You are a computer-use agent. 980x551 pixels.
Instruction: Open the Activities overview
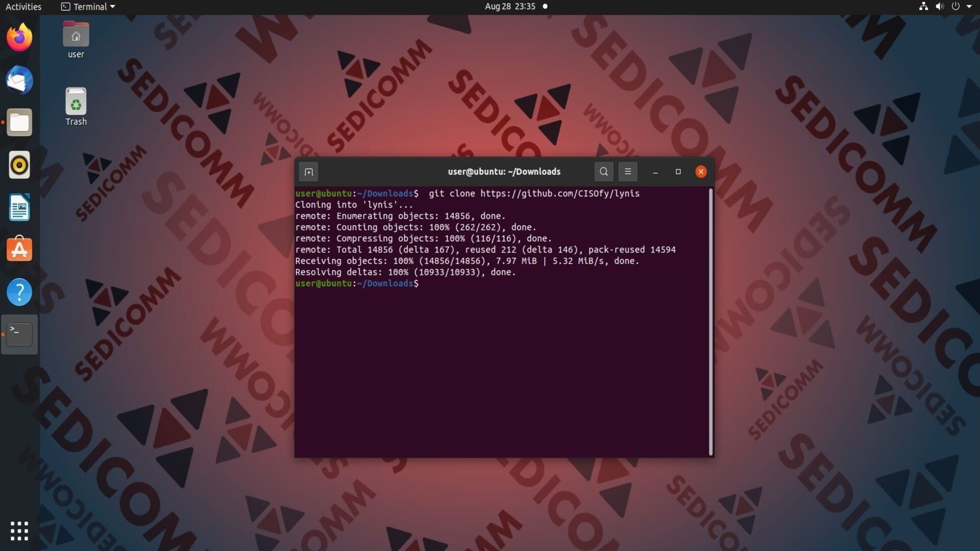click(x=23, y=7)
